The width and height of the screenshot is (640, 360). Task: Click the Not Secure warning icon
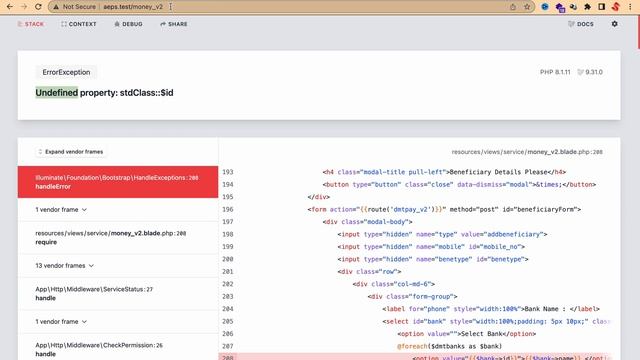coord(56,7)
